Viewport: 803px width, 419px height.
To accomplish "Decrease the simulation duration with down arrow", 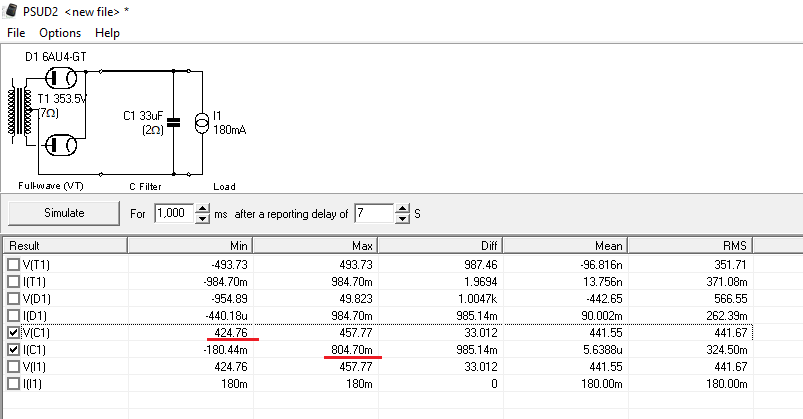I will coord(203,218).
